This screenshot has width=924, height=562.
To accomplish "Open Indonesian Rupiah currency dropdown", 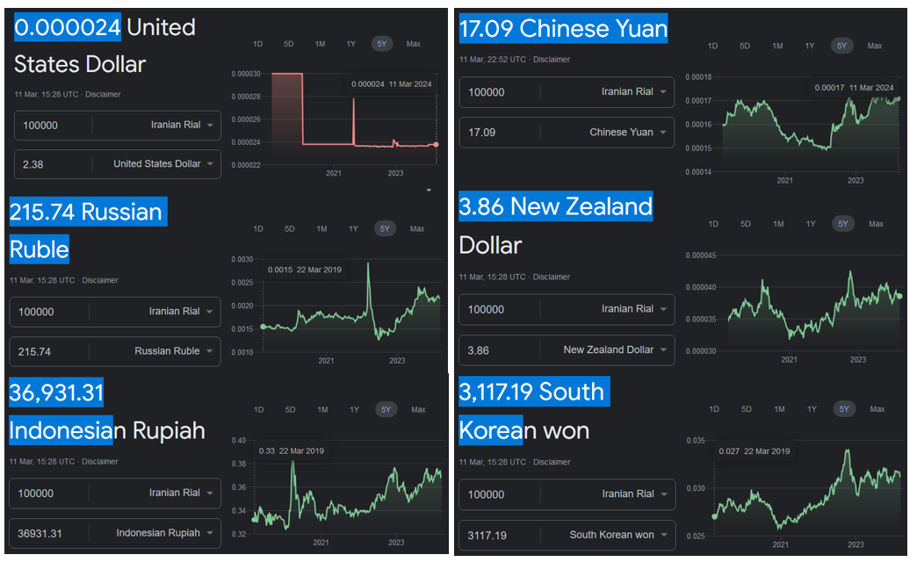I will coord(165,533).
